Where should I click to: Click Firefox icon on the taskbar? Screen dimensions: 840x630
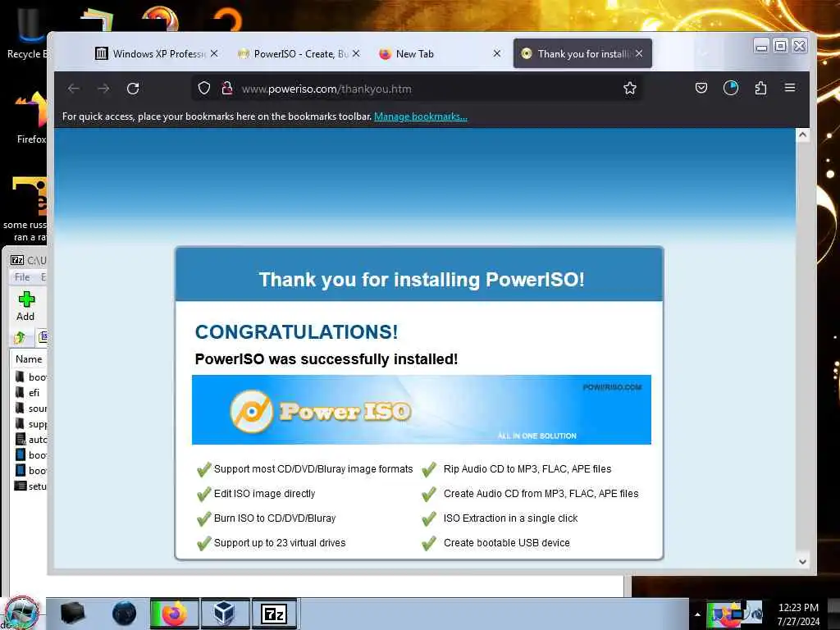click(x=174, y=614)
